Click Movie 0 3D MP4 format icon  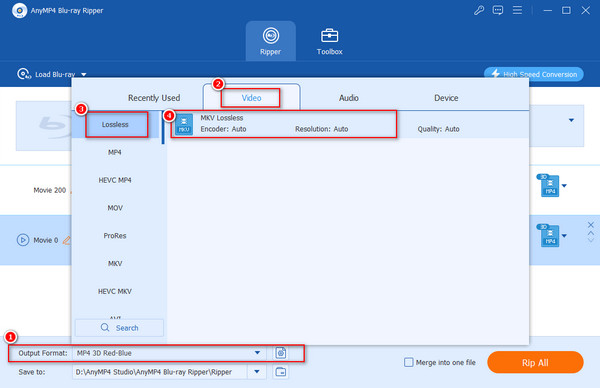coord(549,235)
